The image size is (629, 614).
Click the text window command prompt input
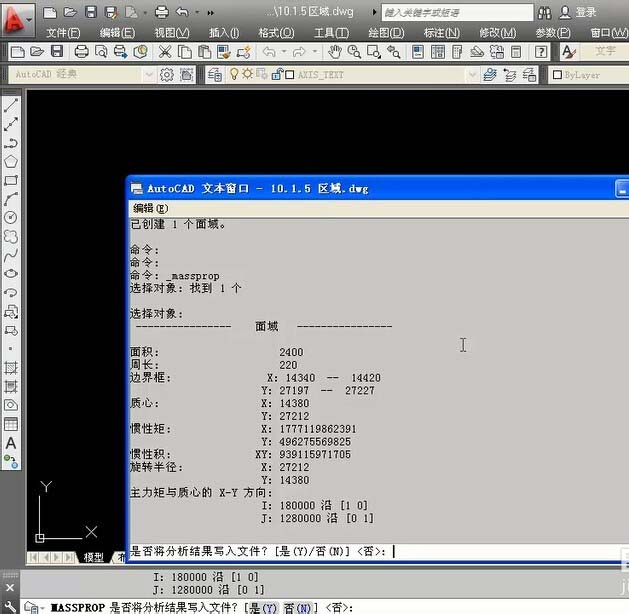[x=378, y=551]
